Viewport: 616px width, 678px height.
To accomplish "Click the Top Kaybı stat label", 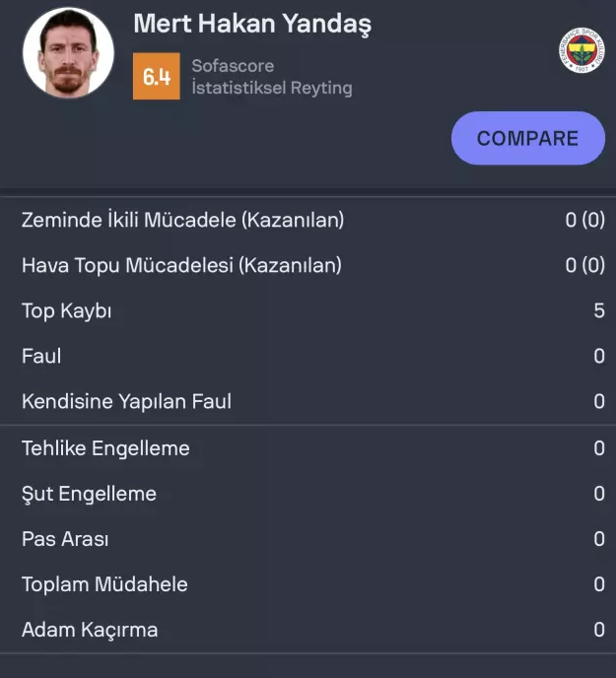I will coord(66,310).
